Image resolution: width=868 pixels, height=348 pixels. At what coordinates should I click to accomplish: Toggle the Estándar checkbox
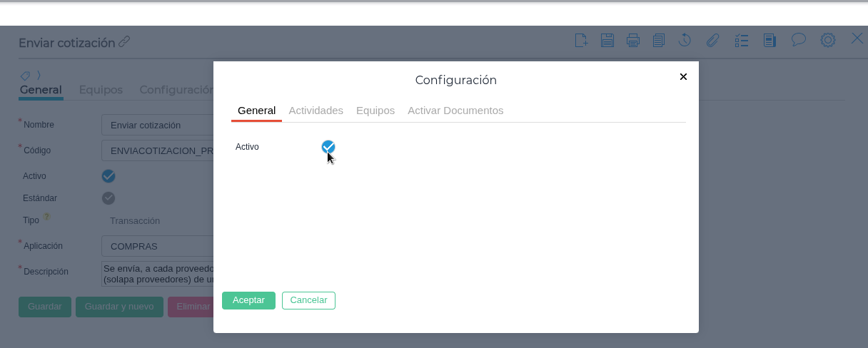(108, 198)
